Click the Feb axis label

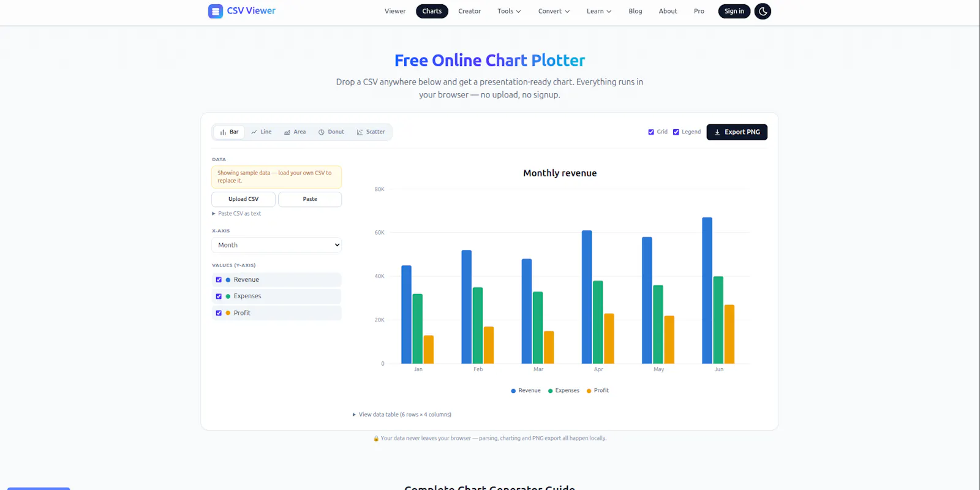(478, 369)
